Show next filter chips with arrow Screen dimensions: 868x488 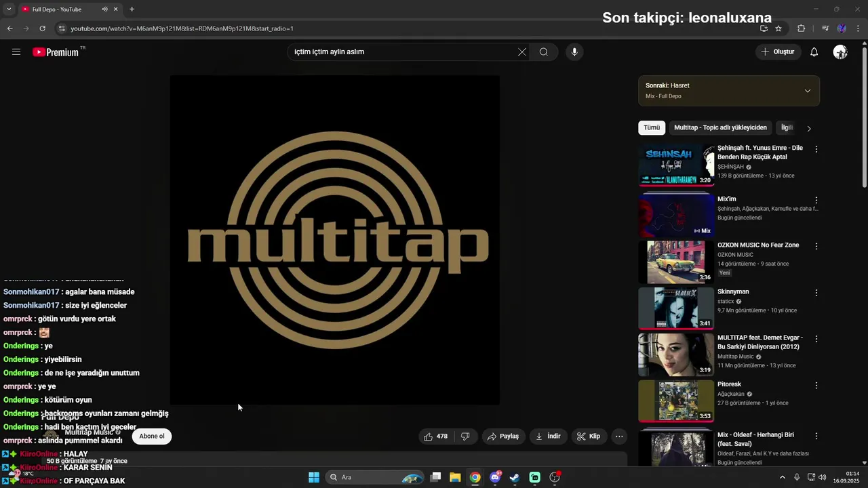coord(808,128)
